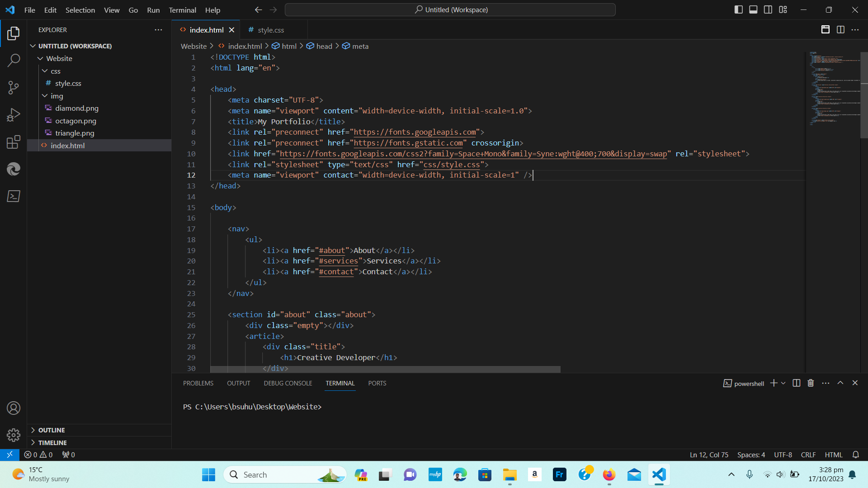The height and width of the screenshot is (488, 868).
Task: Show the PROBLEMS panel tab
Action: pos(198,383)
